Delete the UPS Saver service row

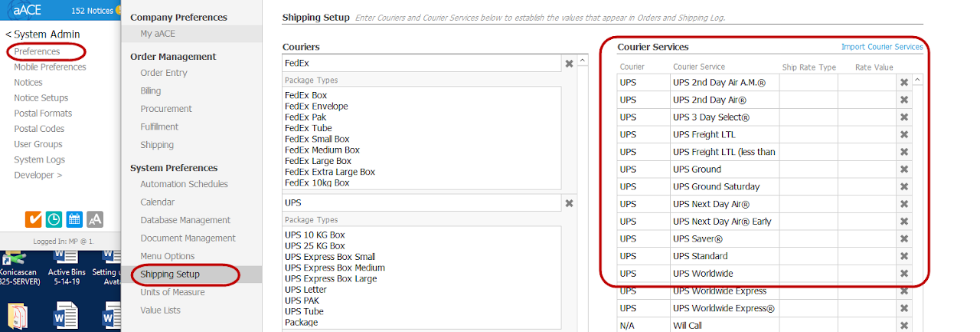(904, 238)
